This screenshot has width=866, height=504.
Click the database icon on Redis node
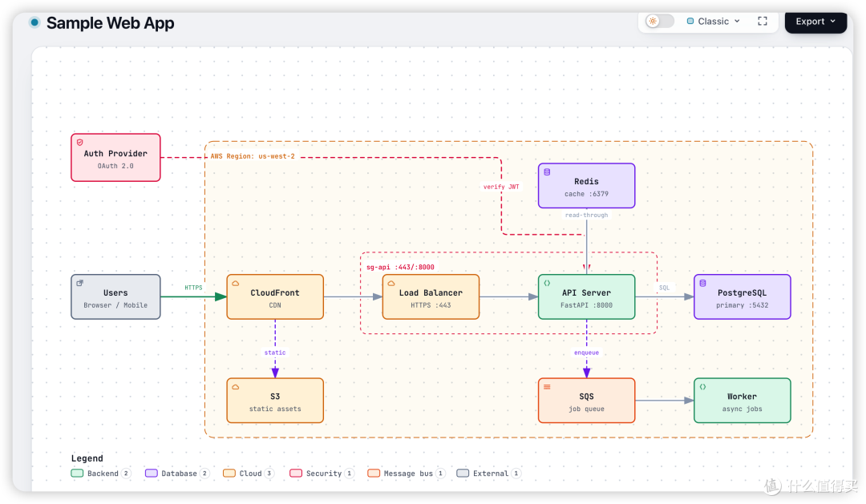[x=548, y=172]
